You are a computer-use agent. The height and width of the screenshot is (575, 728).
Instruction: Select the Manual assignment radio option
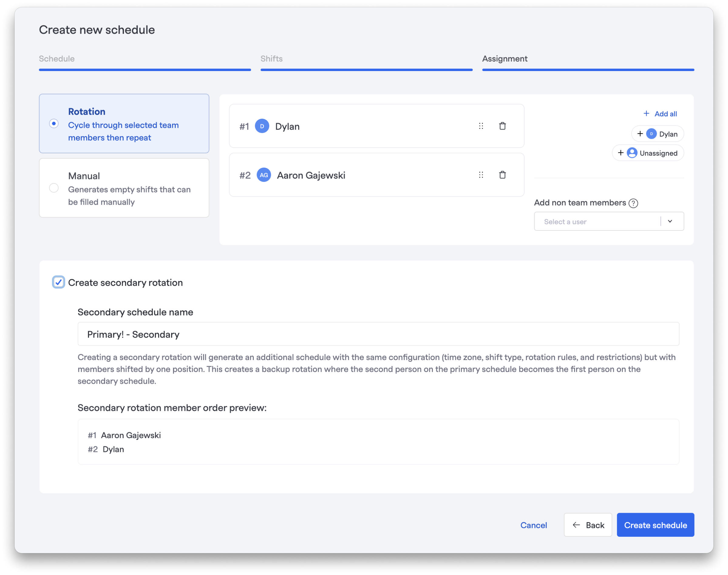(x=54, y=188)
